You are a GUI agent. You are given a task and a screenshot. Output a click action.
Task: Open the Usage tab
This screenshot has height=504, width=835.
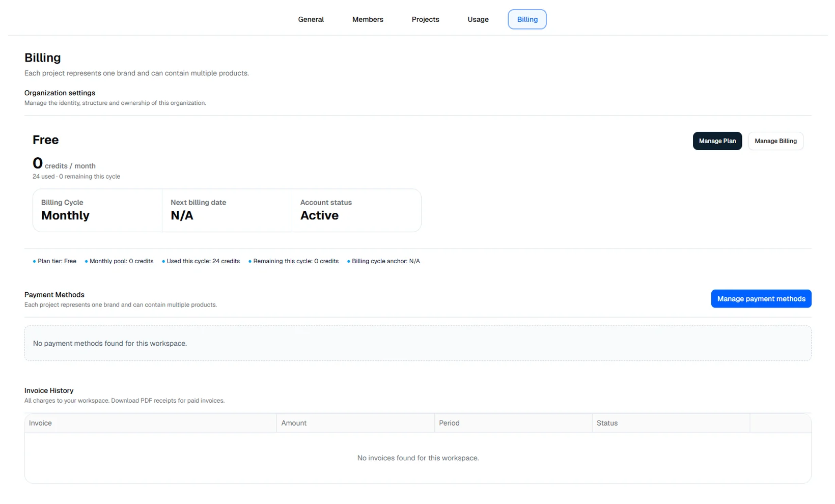478,19
